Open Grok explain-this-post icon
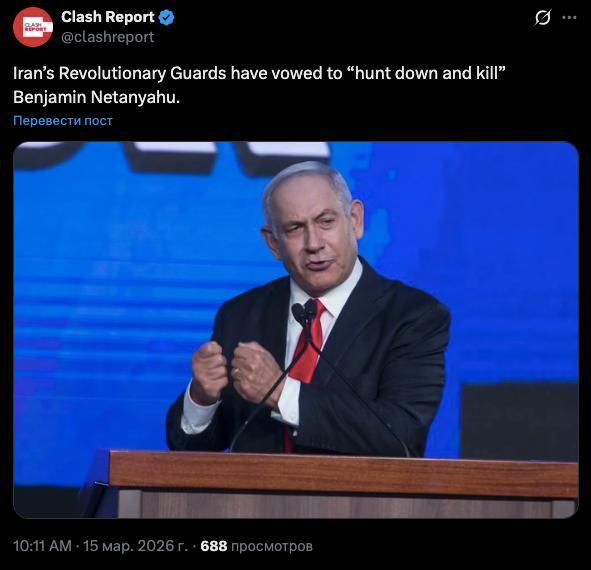Image resolution: width=591 pixels, height=570 pixels. pyautogui.click(x=543, y=17)
